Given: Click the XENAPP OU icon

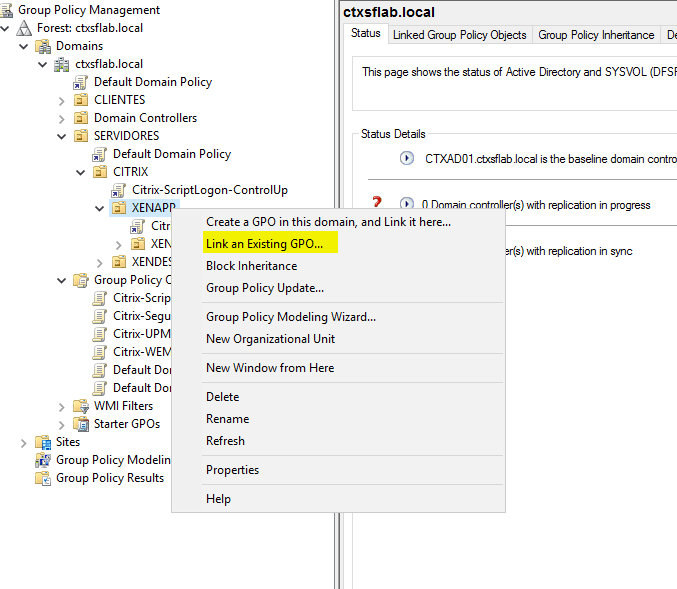Looking at the screenshot, I should tap(119, 208).
